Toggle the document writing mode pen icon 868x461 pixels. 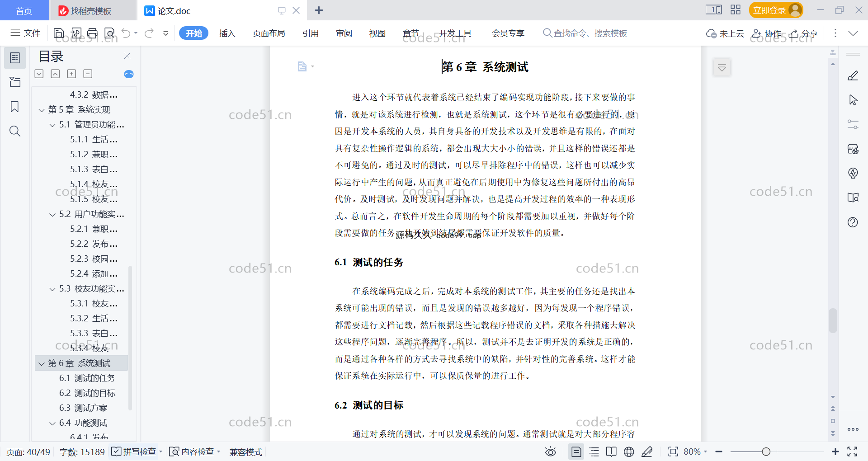[647, 452]
